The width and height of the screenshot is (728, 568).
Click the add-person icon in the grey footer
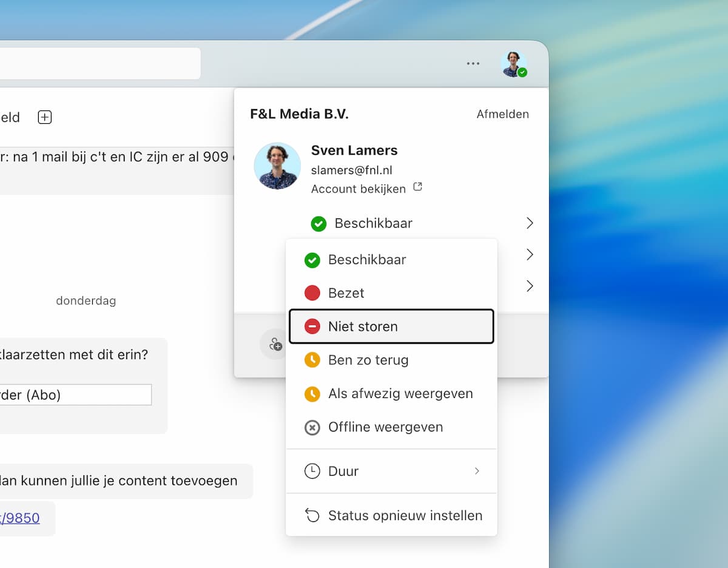click(x=275, y=344)
